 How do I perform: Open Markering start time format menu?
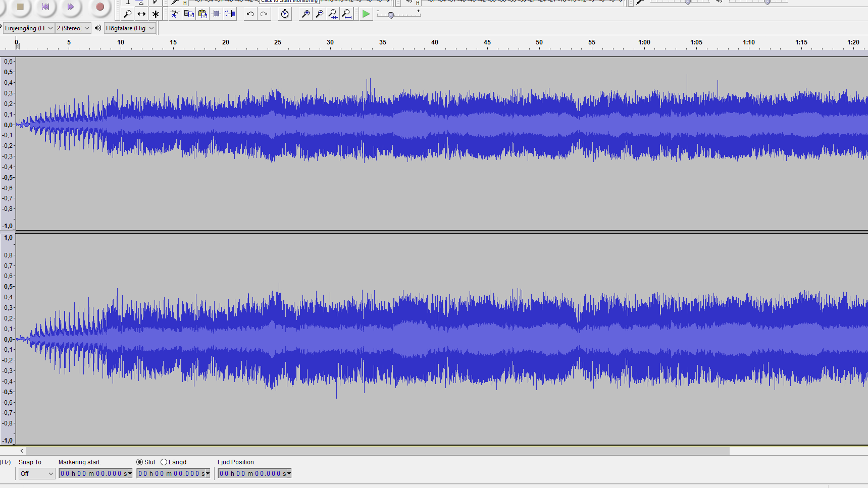pyautogui.click(x=130, y=473)
